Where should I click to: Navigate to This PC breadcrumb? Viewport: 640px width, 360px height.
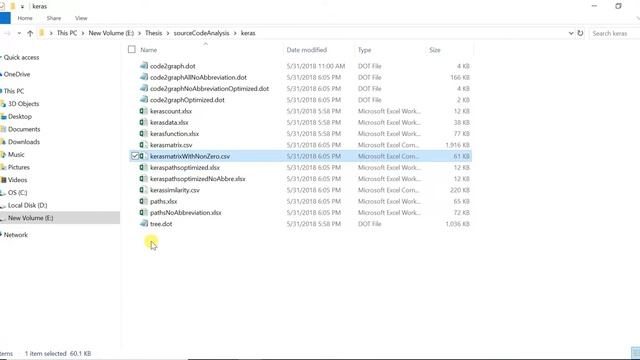tap(67, 33)
